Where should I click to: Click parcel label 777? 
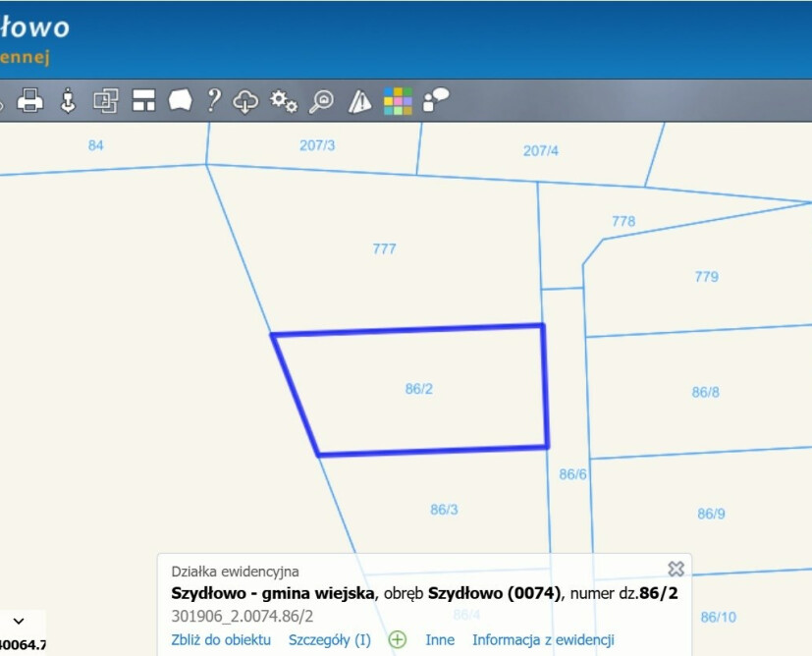384,248
